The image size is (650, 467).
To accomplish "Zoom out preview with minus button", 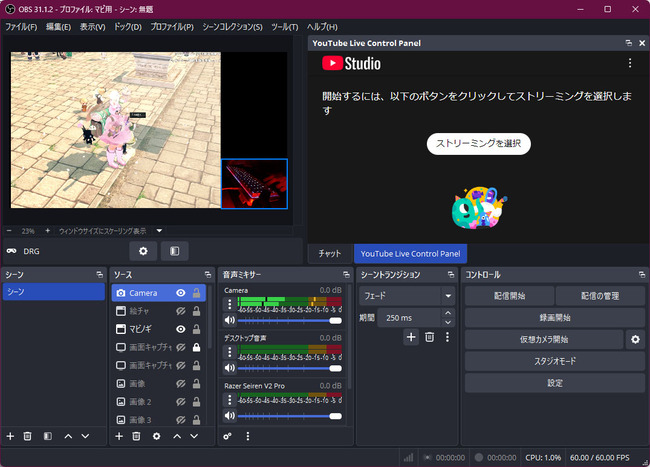I will coord(9,231).
